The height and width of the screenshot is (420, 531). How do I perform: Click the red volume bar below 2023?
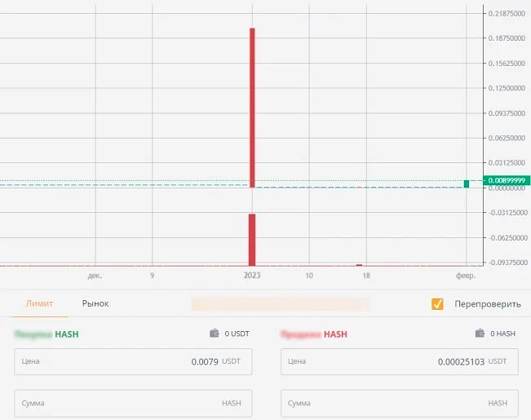coord(252,240)
